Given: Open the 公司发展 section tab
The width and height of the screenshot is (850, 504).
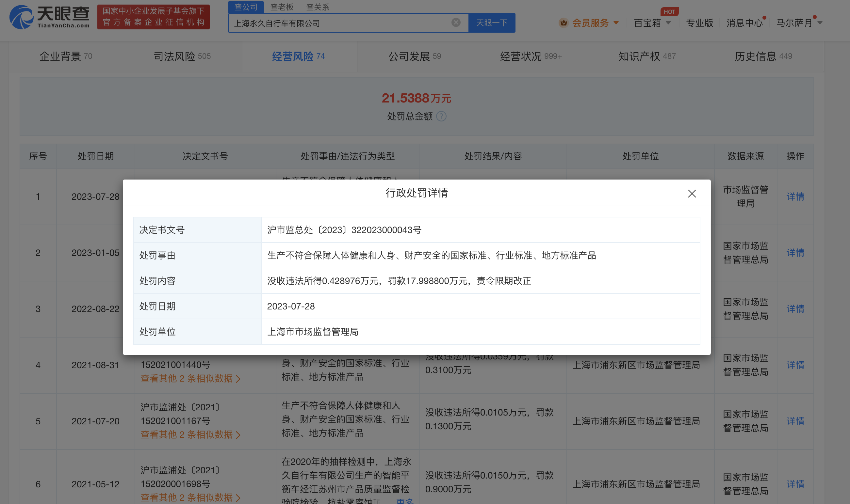Looking at the screenshot, I should pos(415,56).
